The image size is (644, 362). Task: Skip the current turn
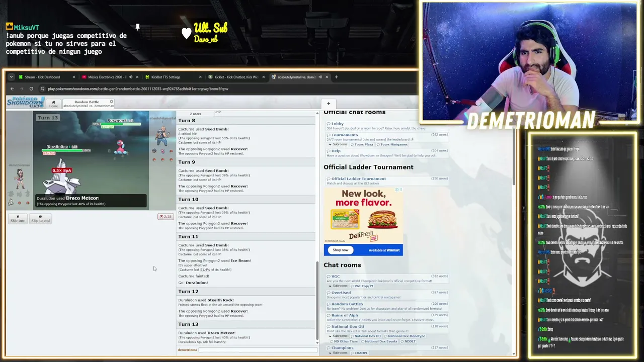[x=18, y=218]
